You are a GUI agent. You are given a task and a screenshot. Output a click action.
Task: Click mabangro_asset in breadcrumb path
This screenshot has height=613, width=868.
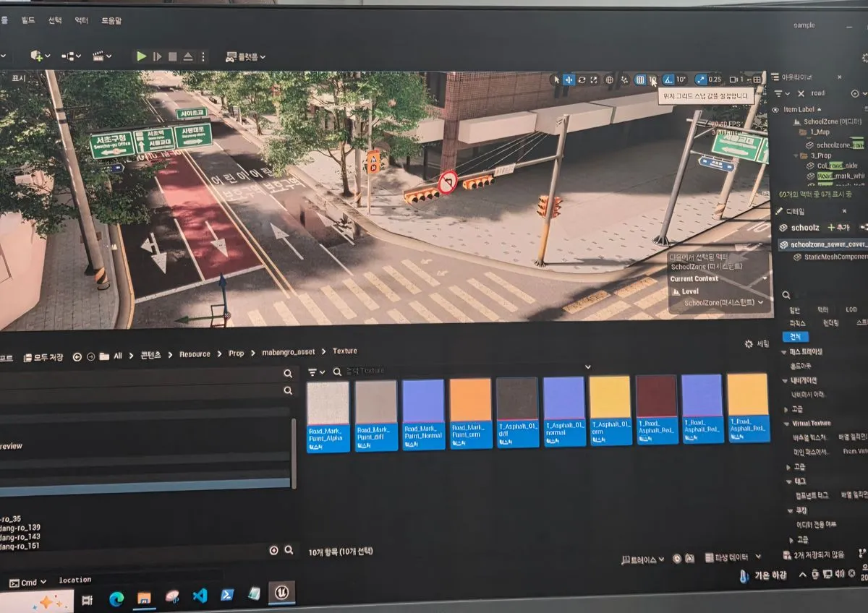pyautogui.click(x=289, y=353)
